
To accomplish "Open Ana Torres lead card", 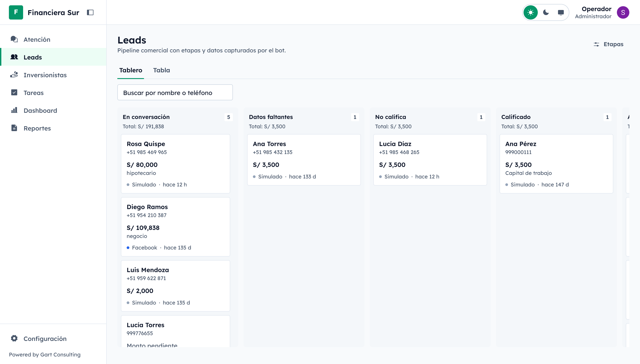I will [304, 160].
